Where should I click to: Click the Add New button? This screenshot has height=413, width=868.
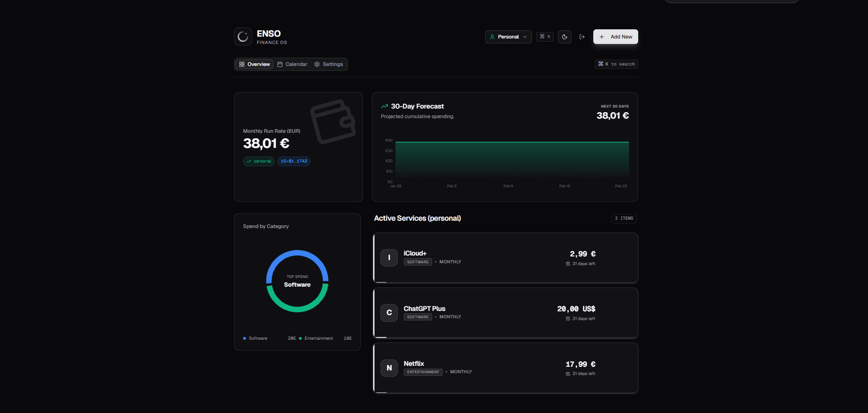click(615, 37)
